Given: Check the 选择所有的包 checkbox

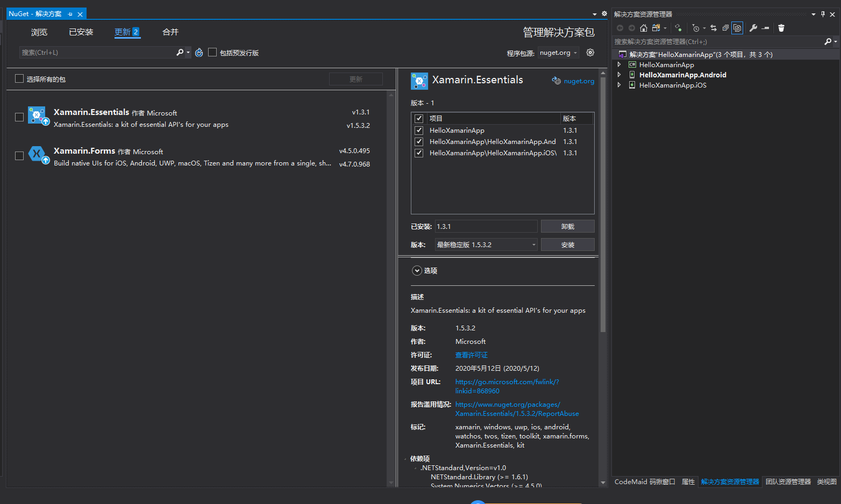Looking at the screenshot, I should [x=19, y=78].
